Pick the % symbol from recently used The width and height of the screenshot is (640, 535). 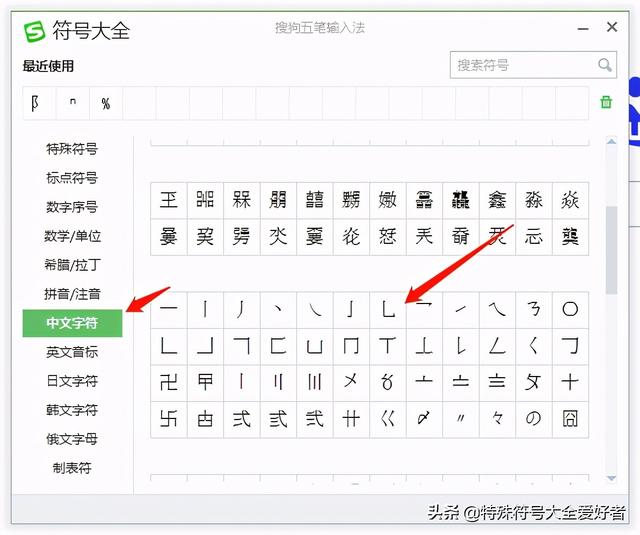(106, 103)
